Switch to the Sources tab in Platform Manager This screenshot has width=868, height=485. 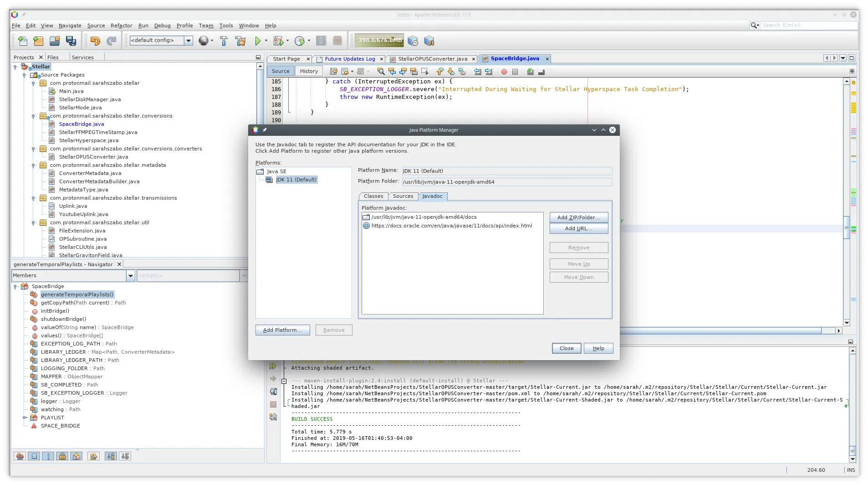click(403, 196)
